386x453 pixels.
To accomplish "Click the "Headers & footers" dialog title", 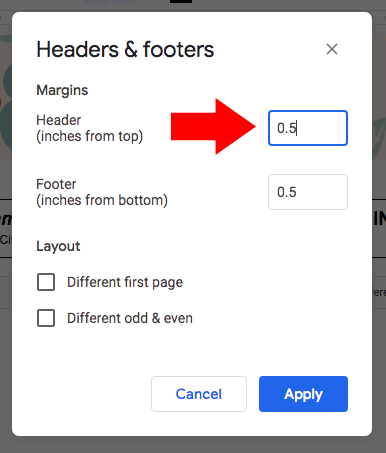I will (125, 50).
